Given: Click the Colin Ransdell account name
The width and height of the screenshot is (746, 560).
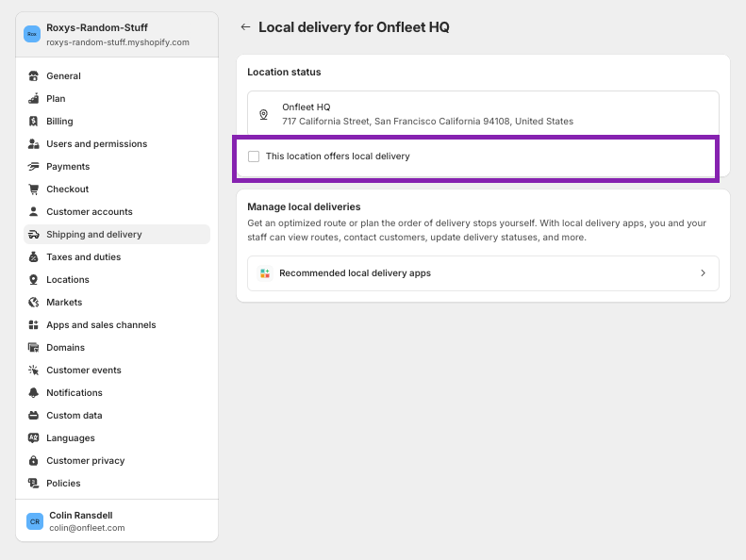Looking at the screenshot, I should [81, 516].
